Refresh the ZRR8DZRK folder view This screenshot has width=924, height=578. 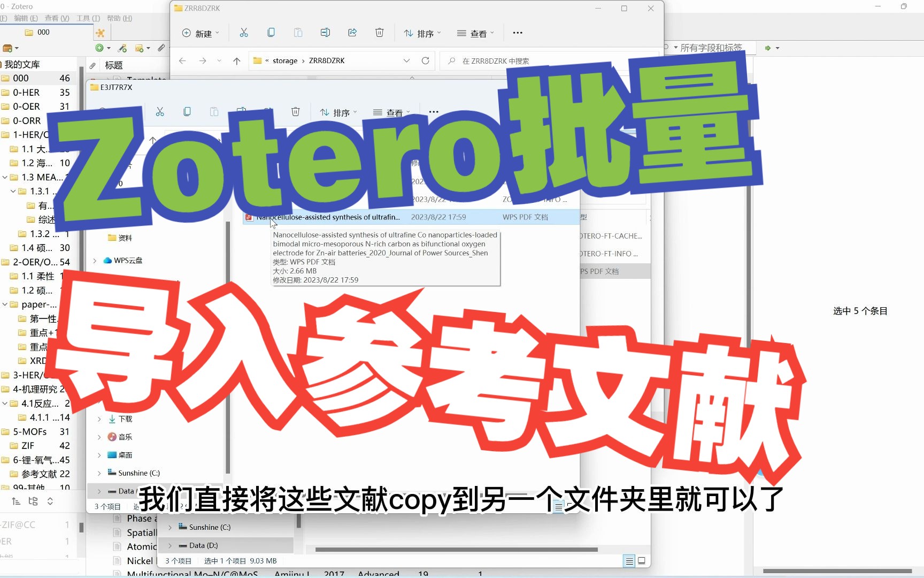click(x=426, y=60)
